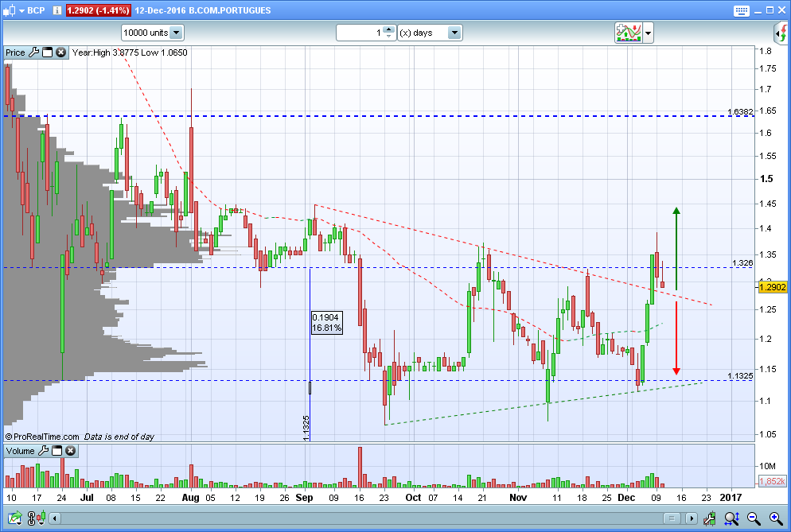Open Volume panel settings wrench
Image resolution: width=791 pixels, height=532 pixels.
[44, 450]
